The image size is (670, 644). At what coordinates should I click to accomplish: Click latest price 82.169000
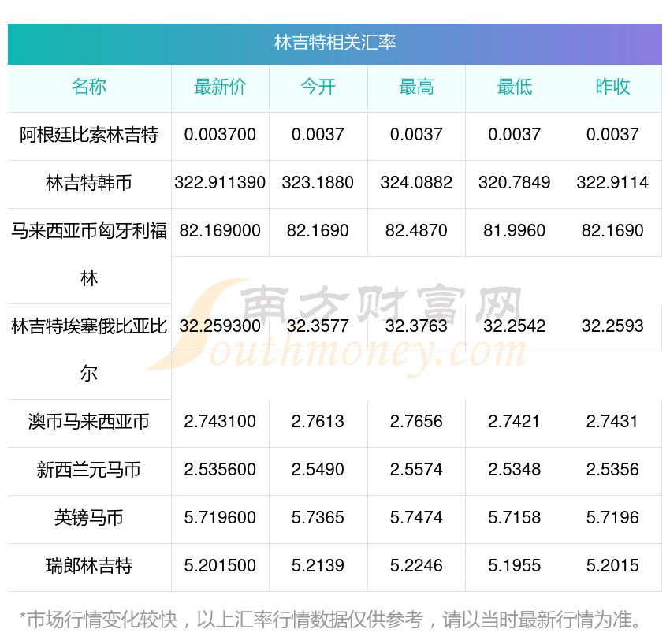coord(220,231)
